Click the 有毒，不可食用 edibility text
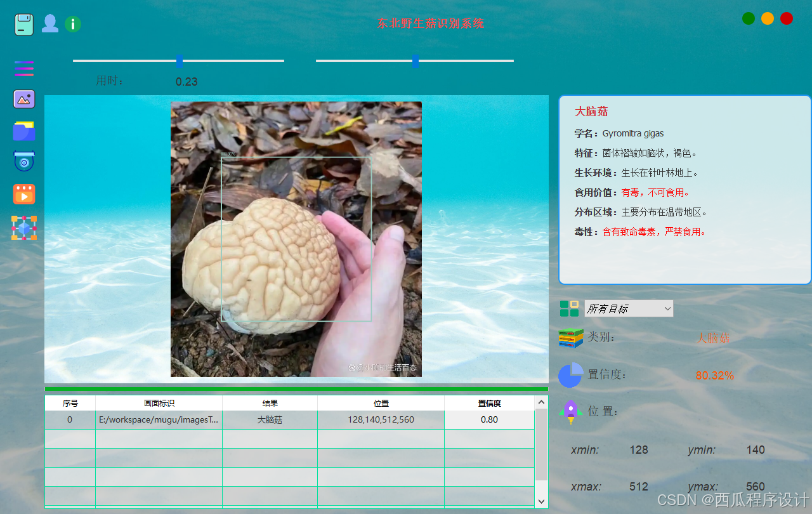Image resolution: width=812 pixels, height=514 pixels. (655, 192)
